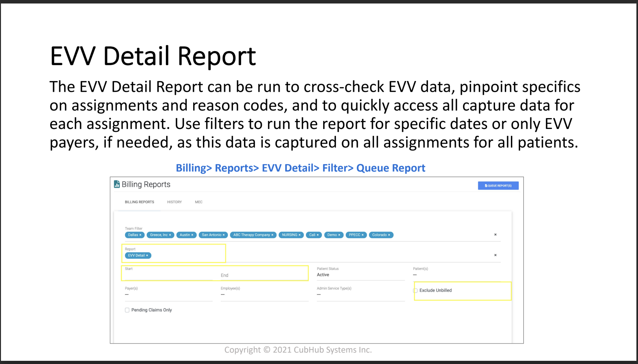Remove the Dallas team chip
Viewport: 638px width, 364px height.
(140, 235)
